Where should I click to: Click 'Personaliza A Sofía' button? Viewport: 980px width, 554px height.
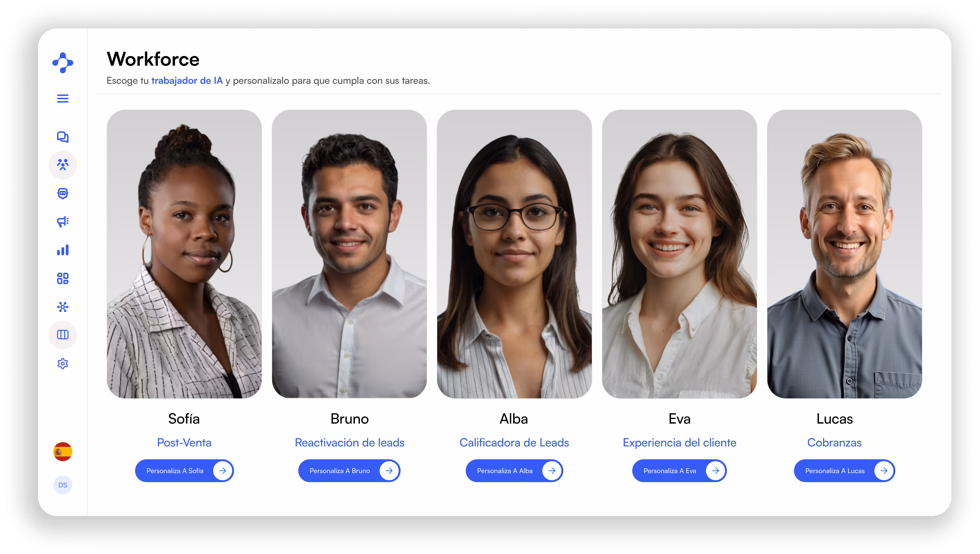point(184,471)
